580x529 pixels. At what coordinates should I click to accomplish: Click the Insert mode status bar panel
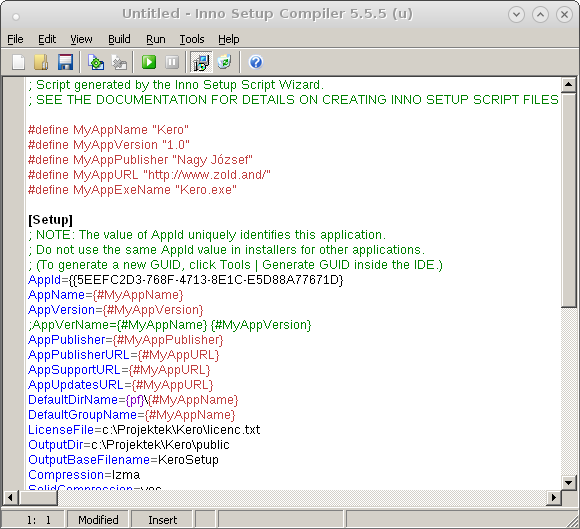click(x=162, y=520)
